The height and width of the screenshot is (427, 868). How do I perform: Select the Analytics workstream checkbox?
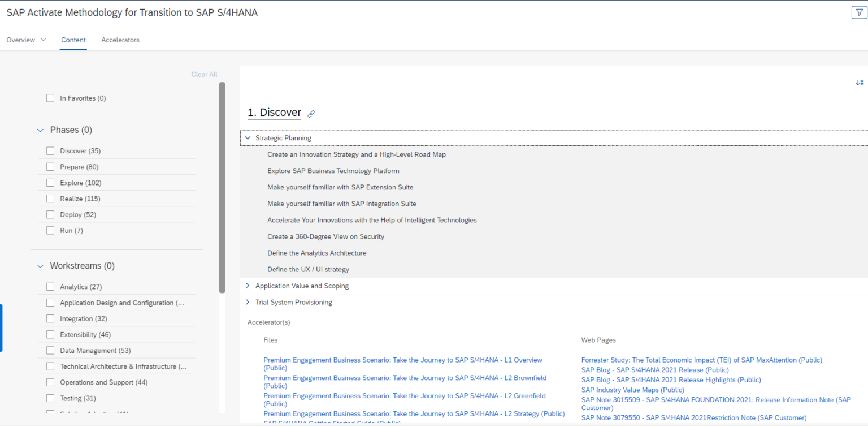click(50, 287)
